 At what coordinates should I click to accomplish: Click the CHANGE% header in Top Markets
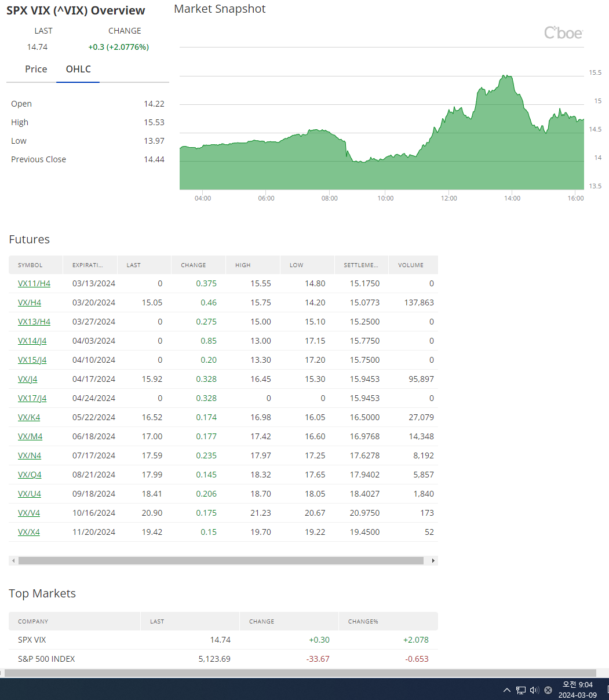[388, 621]
